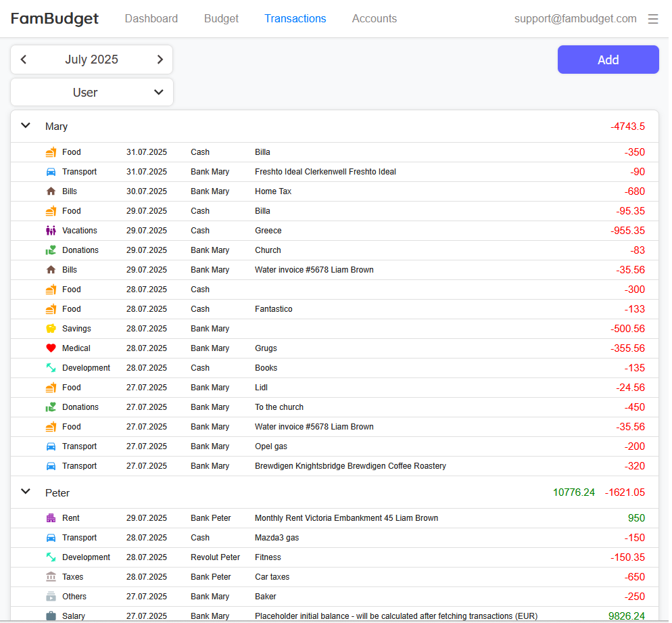The height and width of the screenshot is (623, 672).
Task: Click the home icon on Home Tax row
Action: [x=51, y=191]
